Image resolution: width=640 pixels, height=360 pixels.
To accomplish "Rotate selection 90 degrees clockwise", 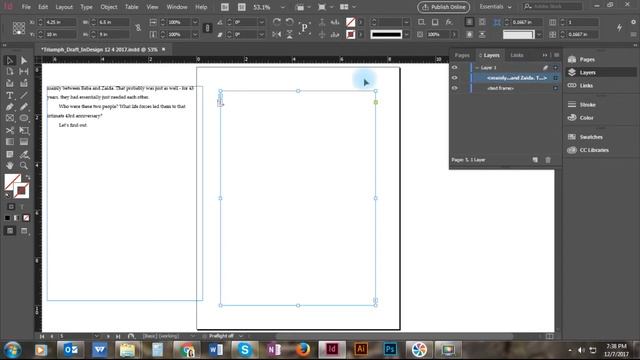I will [276, 22].
